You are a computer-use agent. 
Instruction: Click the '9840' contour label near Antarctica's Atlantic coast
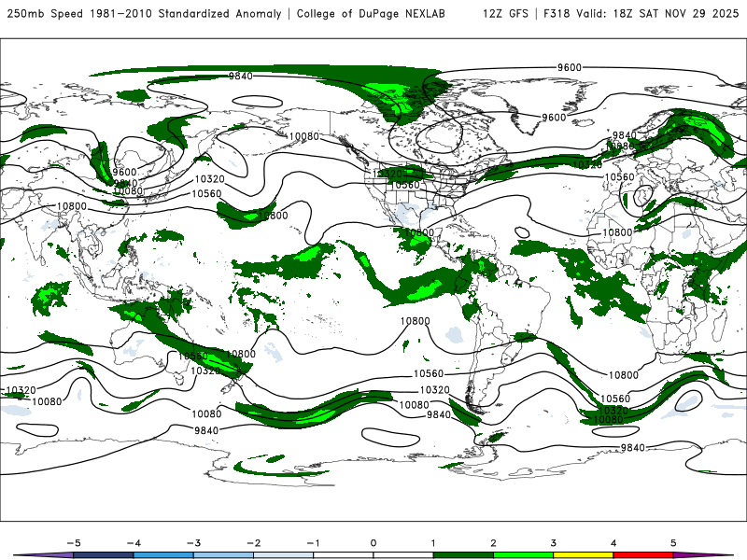pyautogui.click(x=633, y=448)
